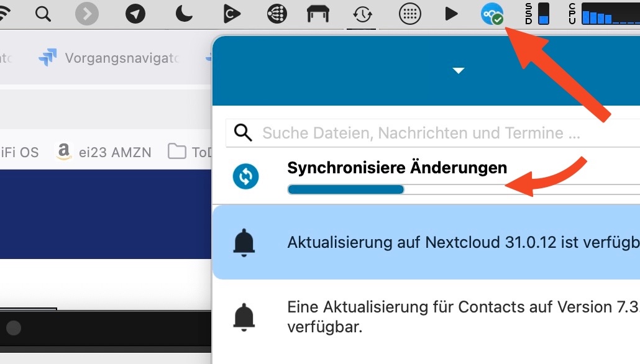Toggle the crescent moon Focus icon

183,14
